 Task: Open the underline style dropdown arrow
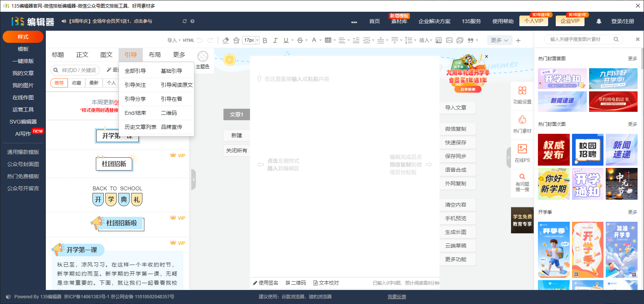pyautogui.click(x=292, y=40)
